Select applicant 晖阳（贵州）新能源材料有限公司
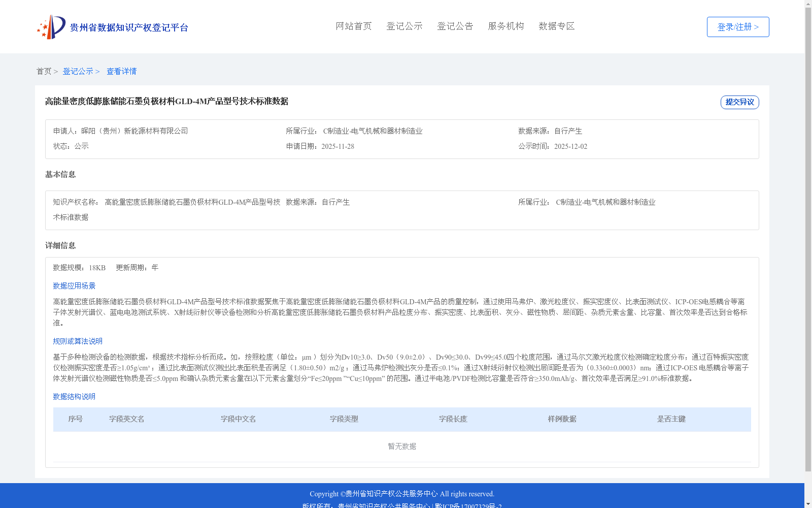The width and height of the screenshot is (812, 508). point(134,131)
